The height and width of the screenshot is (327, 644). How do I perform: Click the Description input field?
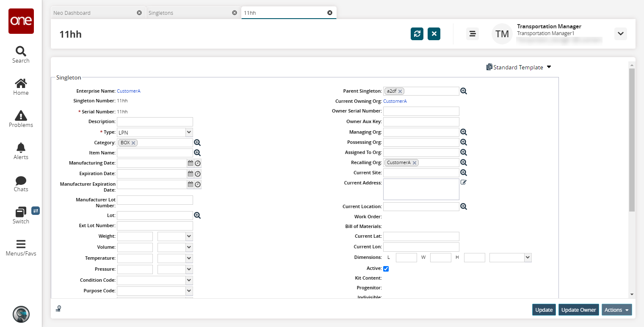155,122
